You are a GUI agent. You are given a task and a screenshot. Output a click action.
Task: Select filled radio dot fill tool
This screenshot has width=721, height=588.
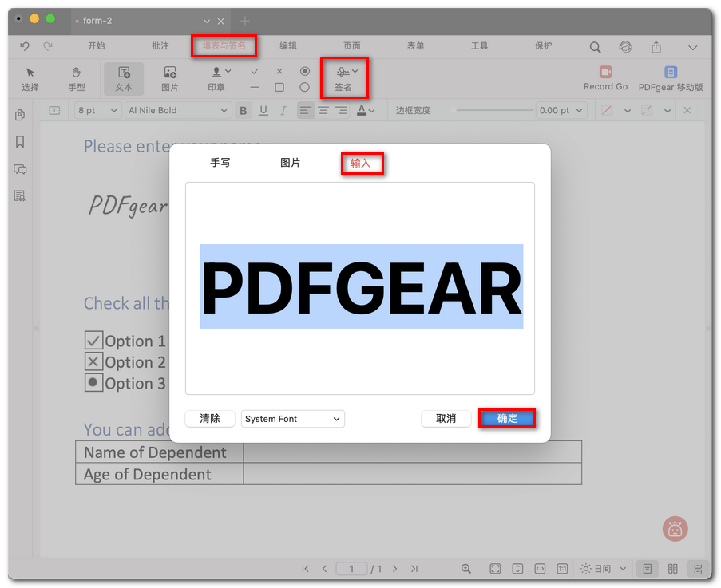point(304,71)
